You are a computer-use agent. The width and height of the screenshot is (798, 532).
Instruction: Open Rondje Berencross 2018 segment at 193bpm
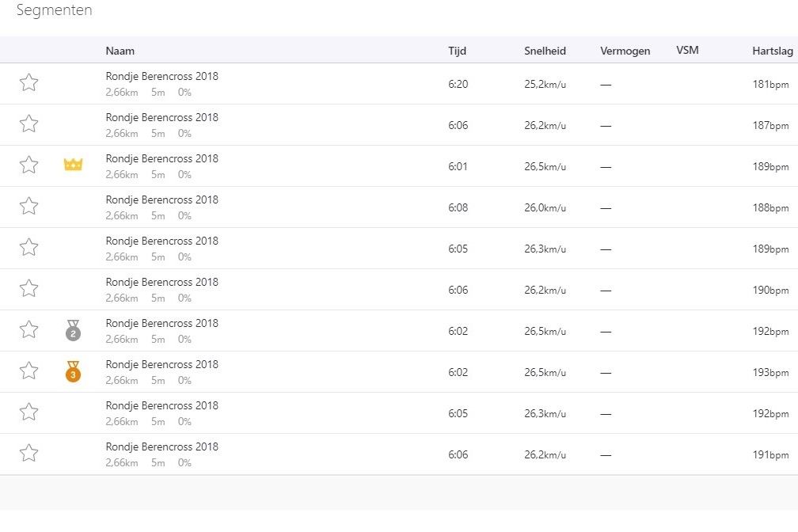pyautogui.click(x=161, y=365)
